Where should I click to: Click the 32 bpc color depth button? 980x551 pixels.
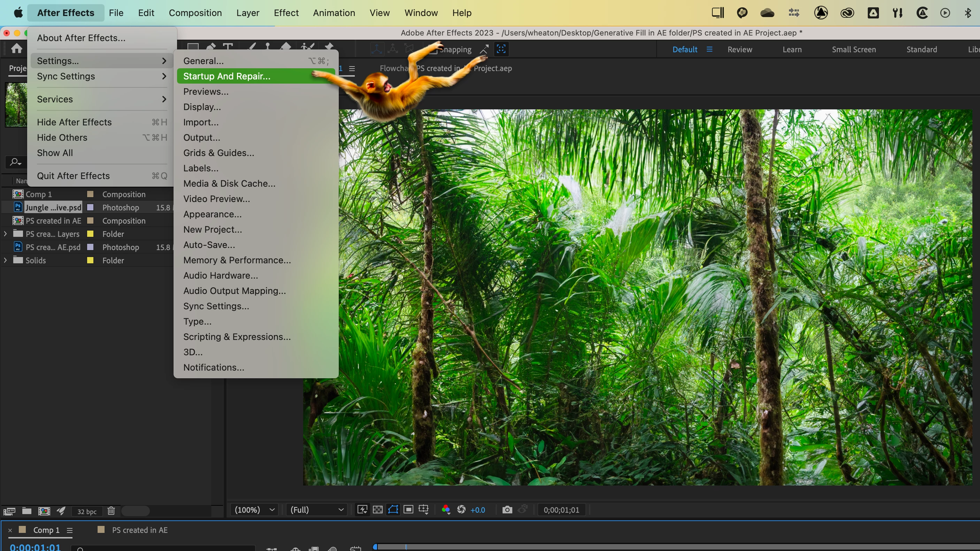click(x=87, y=511)
